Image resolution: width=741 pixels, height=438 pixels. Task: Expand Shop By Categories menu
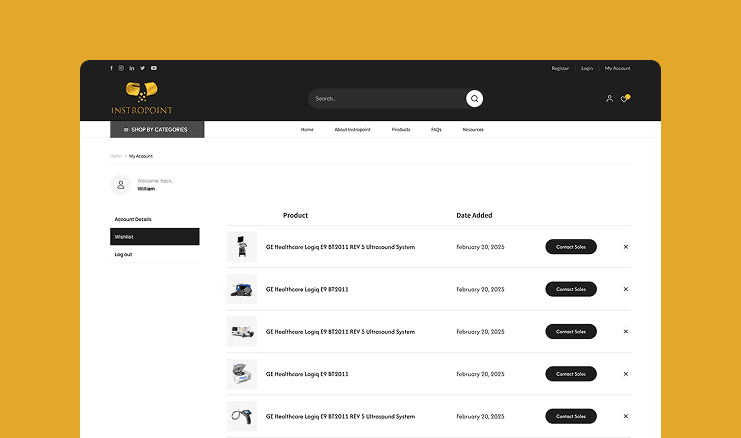pos(157,129)
